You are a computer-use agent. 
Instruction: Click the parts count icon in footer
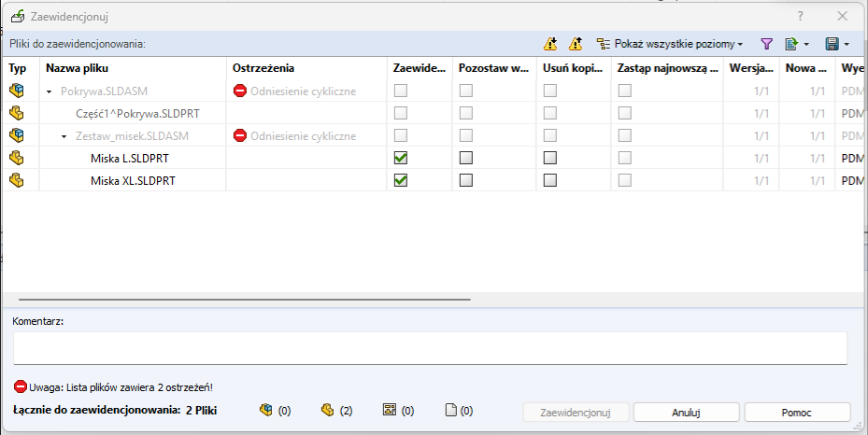327,410
